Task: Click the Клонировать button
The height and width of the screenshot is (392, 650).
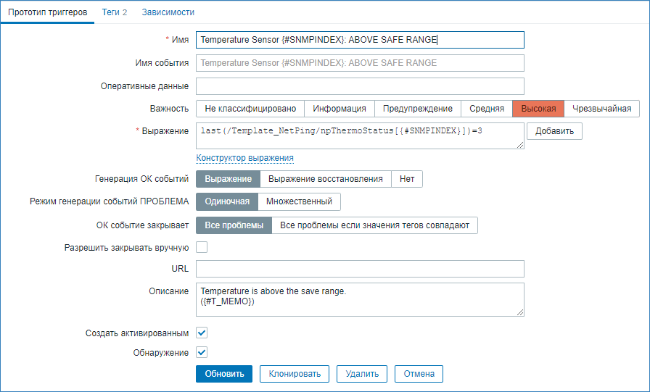Action: coord(295,374)
